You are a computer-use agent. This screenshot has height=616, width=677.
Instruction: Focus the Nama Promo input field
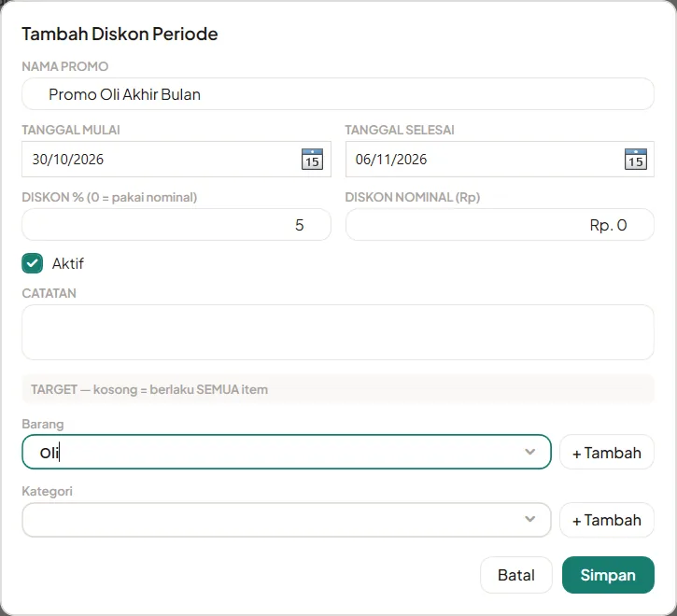point(338,94)
